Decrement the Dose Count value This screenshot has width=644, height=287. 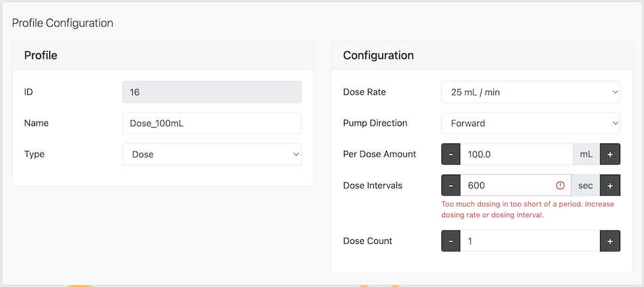click(451, 241)
